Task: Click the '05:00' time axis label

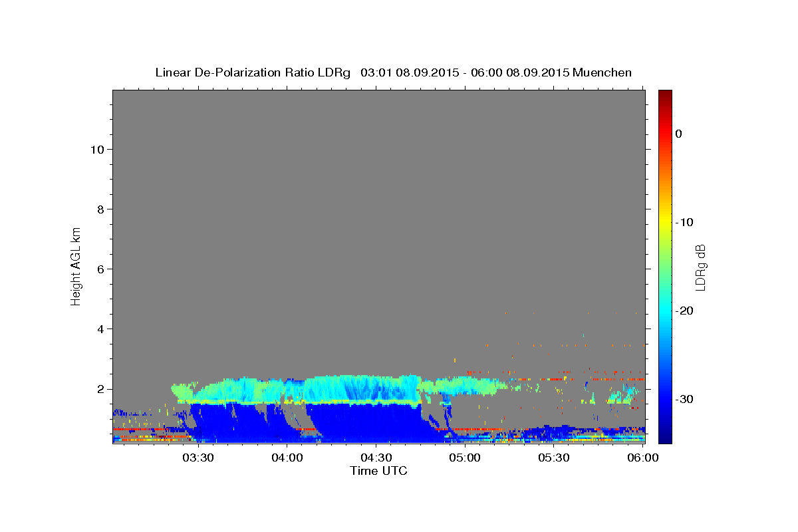Action: 465,458
